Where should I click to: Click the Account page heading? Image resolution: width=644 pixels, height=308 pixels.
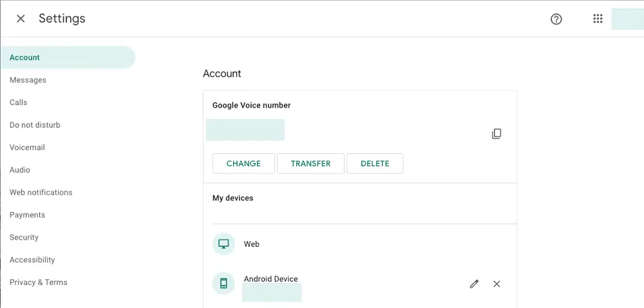222,73
